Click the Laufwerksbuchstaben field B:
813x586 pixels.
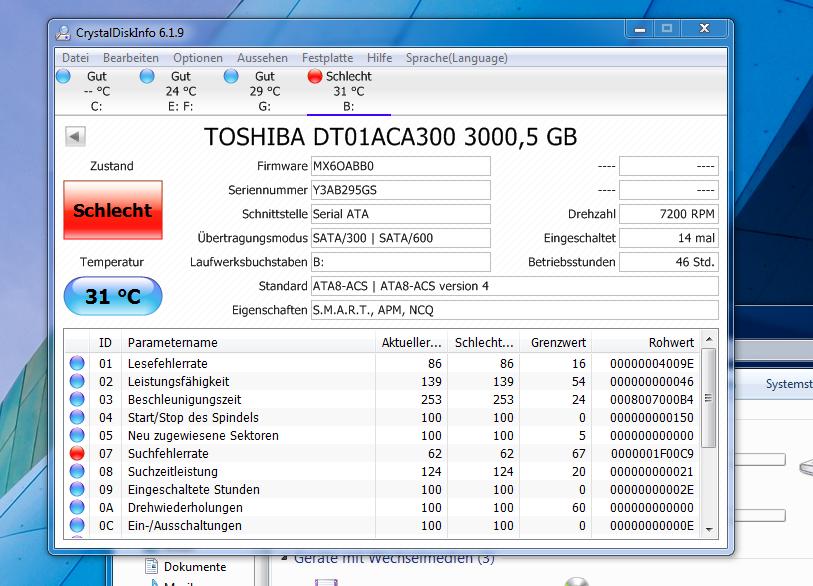401,262
